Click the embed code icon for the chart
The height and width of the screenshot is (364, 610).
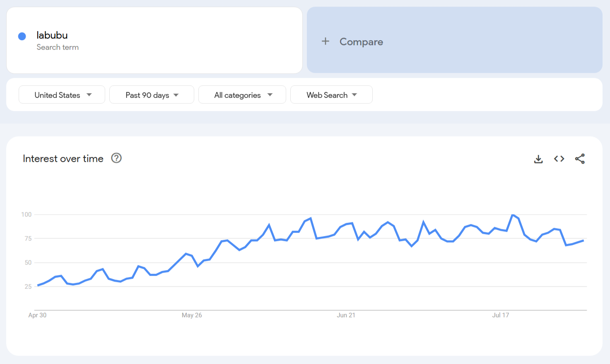coord(559,159)
